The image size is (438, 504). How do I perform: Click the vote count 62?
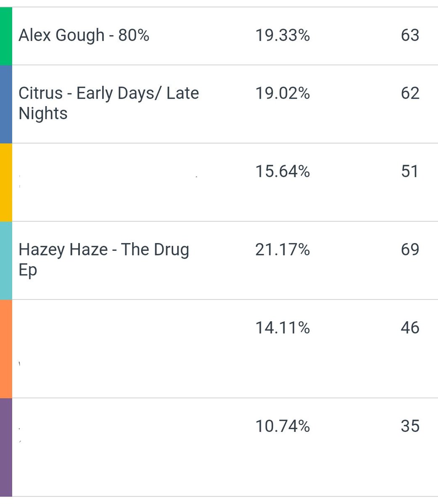coord(410,93)
